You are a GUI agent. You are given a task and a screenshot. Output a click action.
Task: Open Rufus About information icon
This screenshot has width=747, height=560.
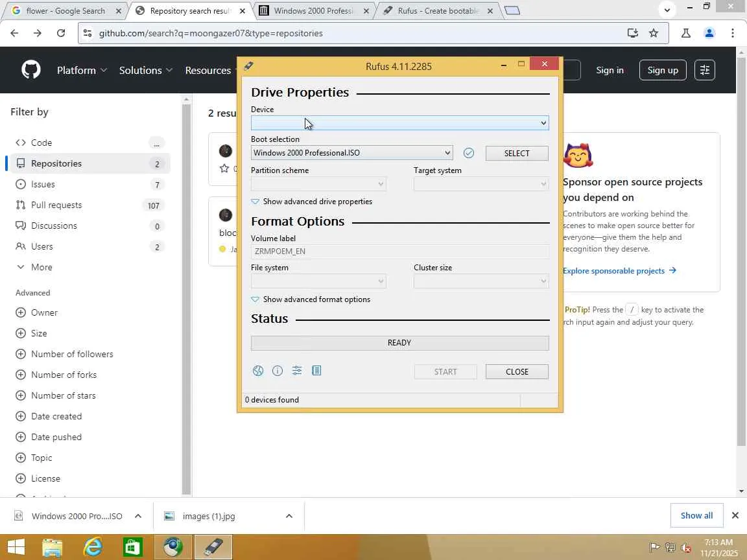tap(278, 371)
